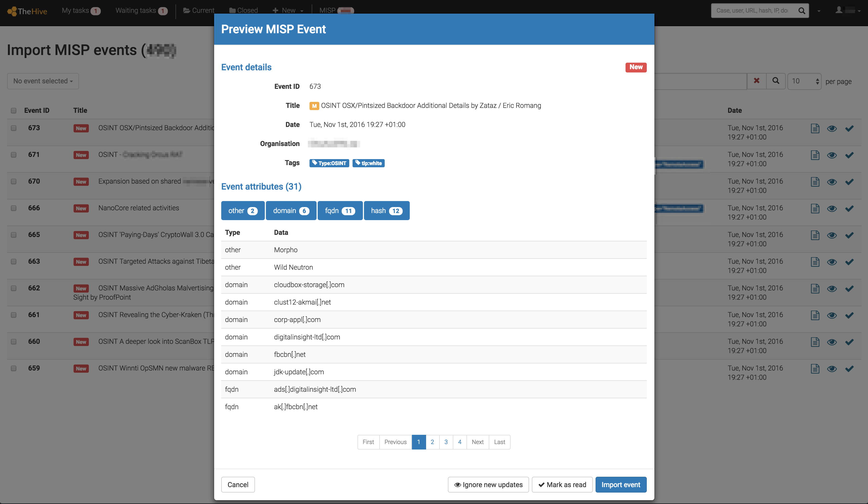Viewport: 868px width, 504px height.
Task: Filter attributes by the hash pill
Action: (x=386, y=211)
